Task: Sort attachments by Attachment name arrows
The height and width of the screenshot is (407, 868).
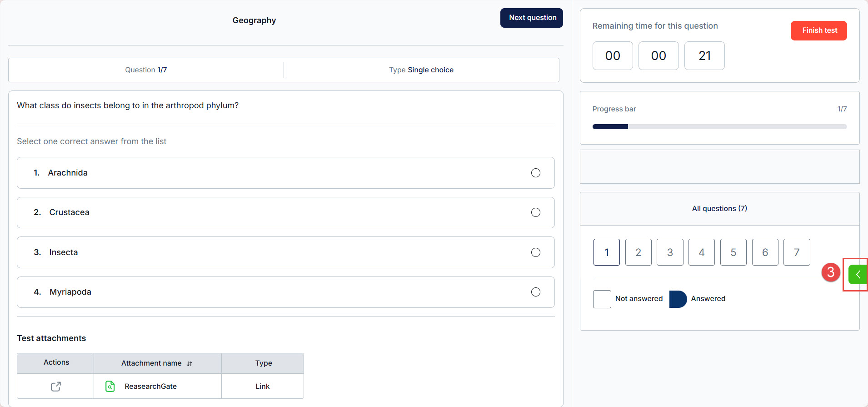Action: pos(190,364)
